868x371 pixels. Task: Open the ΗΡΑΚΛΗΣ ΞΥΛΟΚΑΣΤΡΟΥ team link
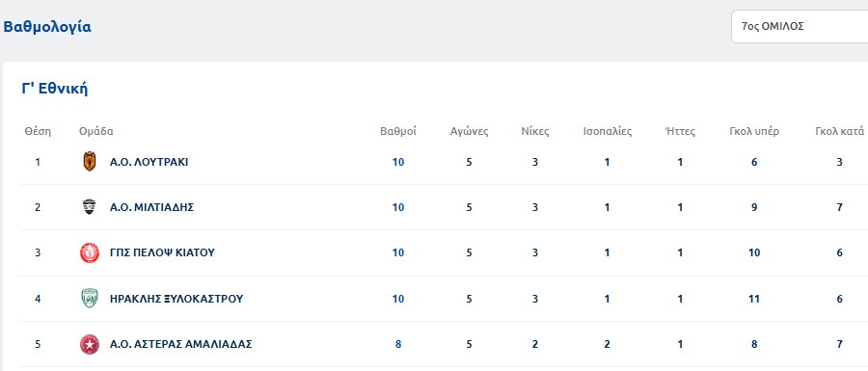click(176, 299)
